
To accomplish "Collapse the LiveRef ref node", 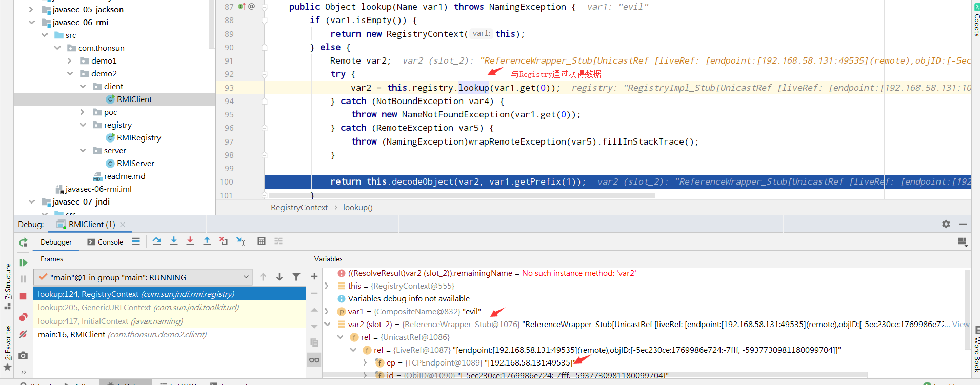I will (x=353, y=350).
